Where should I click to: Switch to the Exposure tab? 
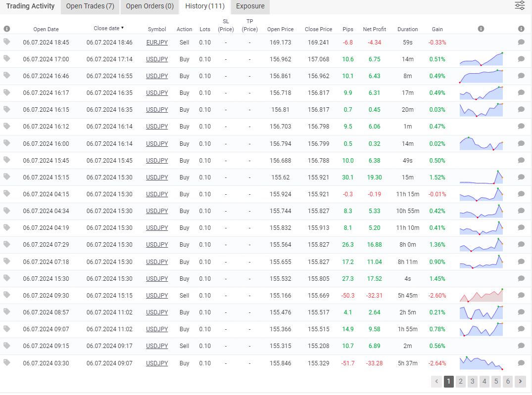pos(250,6)
